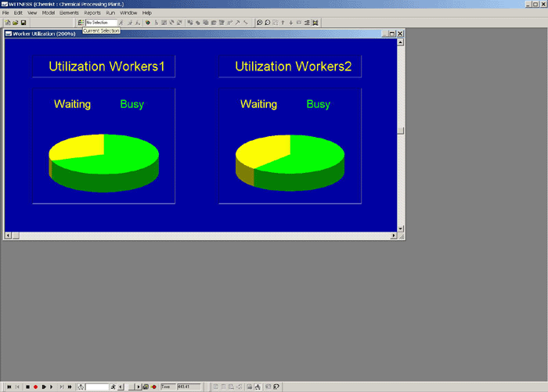The image size is (548, 392).
Task: Click the Open folder toolbar icon
Action: tap(15, 23)
